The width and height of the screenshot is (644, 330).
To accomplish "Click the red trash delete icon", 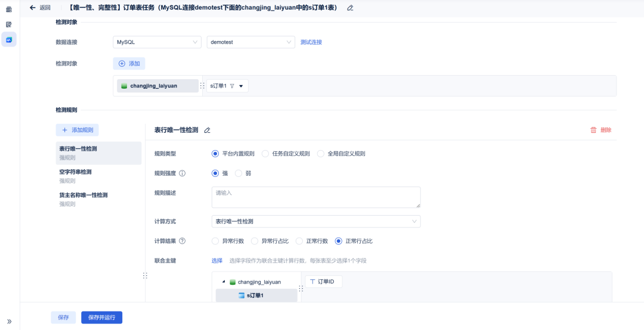I will tap(593, 130).
